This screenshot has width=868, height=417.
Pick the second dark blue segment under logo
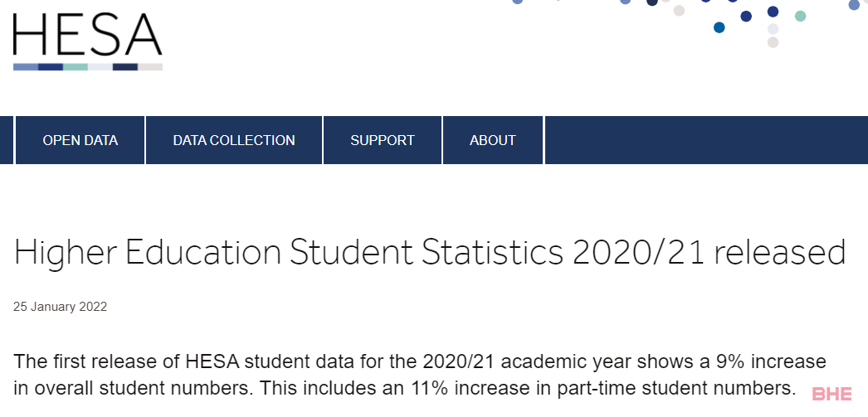point(125,67)
